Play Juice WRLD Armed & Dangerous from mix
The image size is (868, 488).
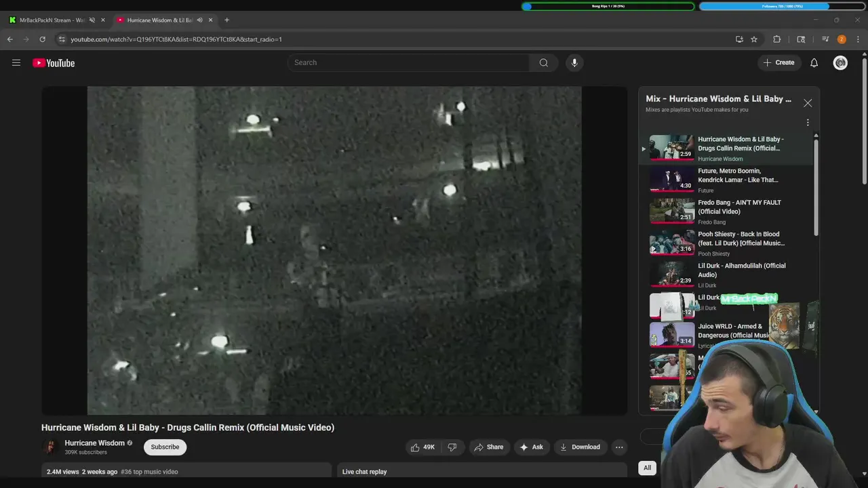726,335
